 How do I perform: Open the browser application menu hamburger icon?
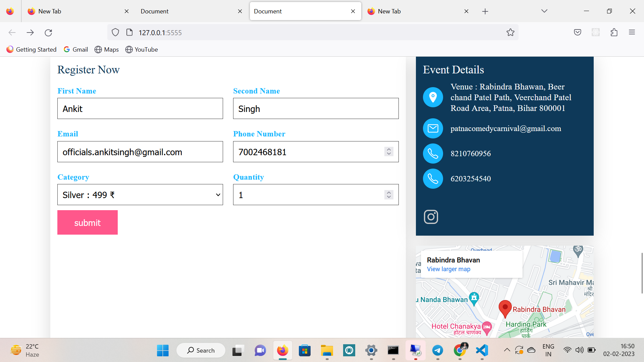[632, 32]
